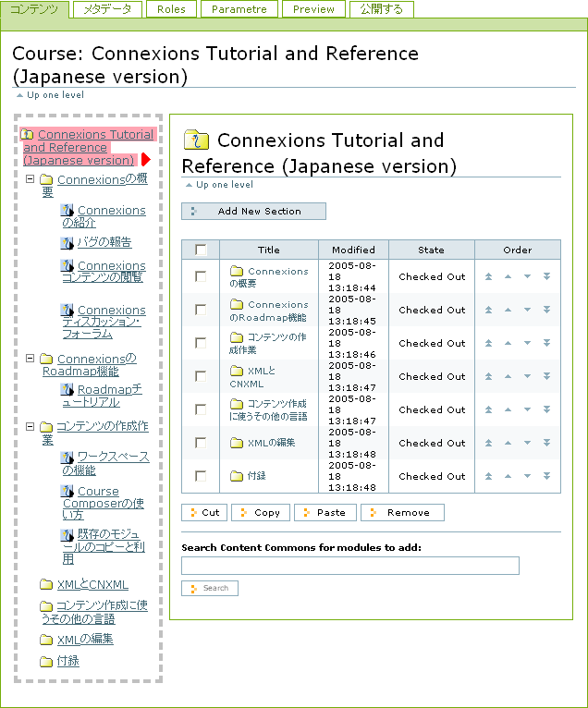
Task: Move コンテンツ作成に使うその他の言語 row to top
Action: [x=489, y=409]
